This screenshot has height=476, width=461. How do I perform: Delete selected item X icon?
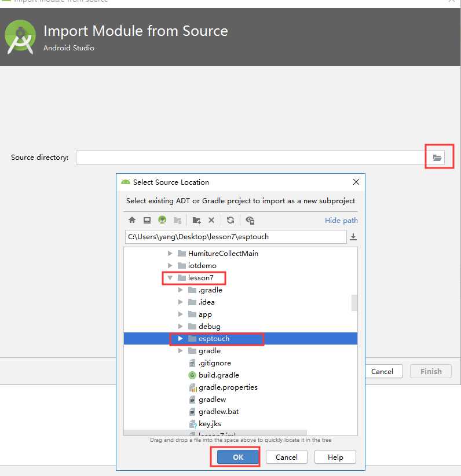coord(211,220)
